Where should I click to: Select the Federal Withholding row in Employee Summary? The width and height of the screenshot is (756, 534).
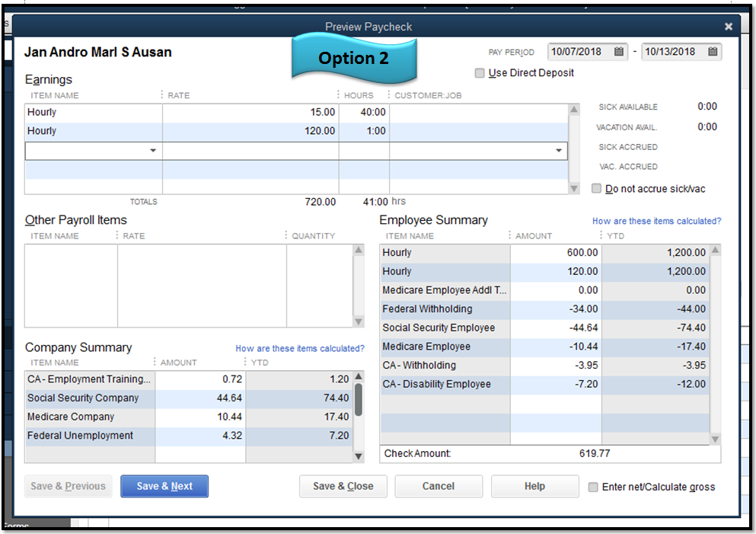click(445, 309)
